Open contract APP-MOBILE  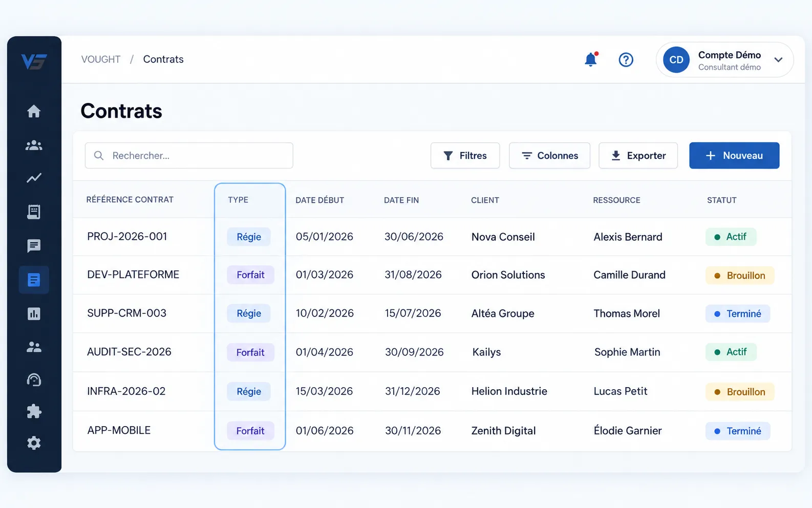[119, 430]
